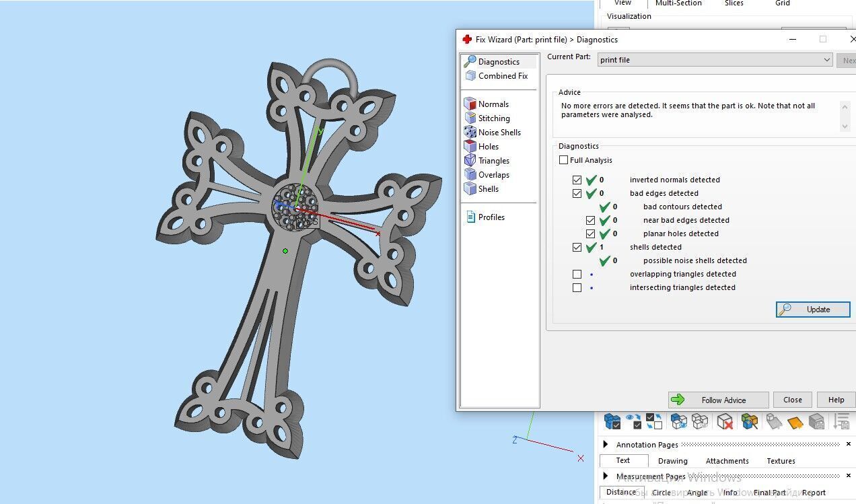Open the Diagnostics page in Fix Wizard
This screenshot has width=856, height=504.
[x=499, y=62]
